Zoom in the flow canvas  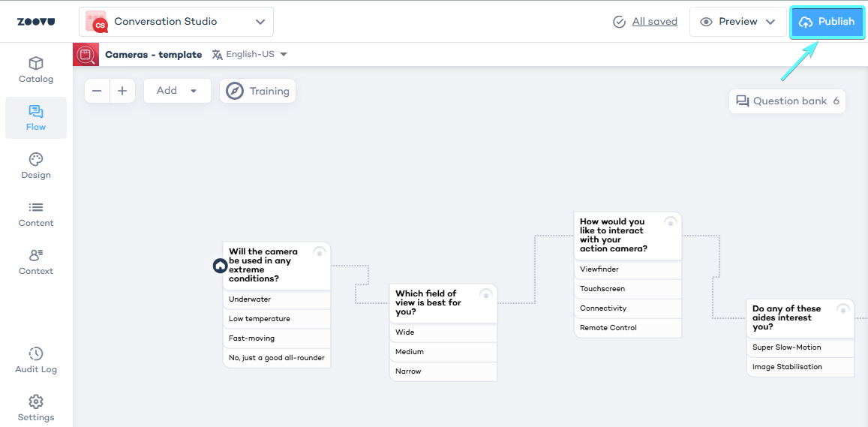click(122, 91)
